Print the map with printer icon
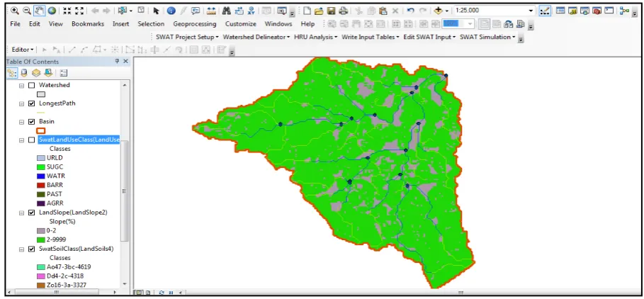 coord(344,11)
